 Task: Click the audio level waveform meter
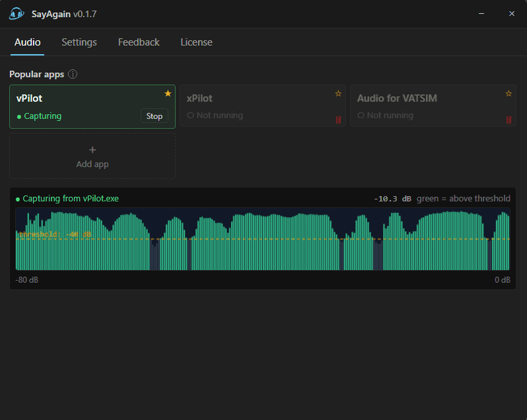pos(263,239)
